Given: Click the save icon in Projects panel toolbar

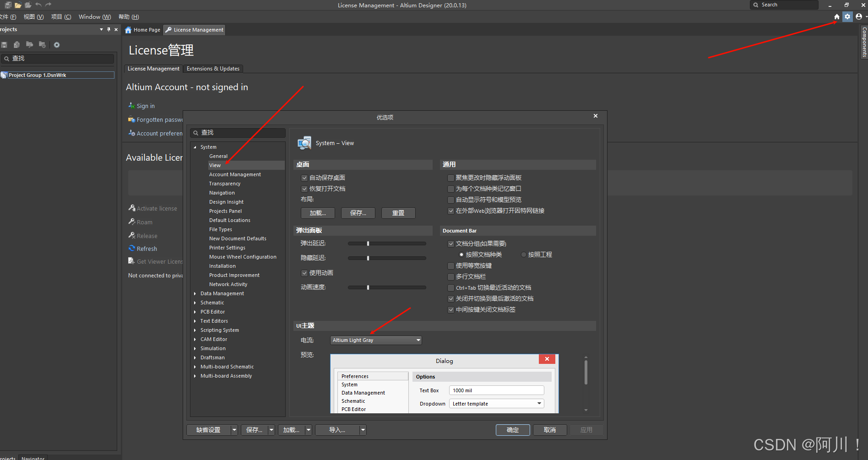Looking at the screenshot, I should 4,45.
